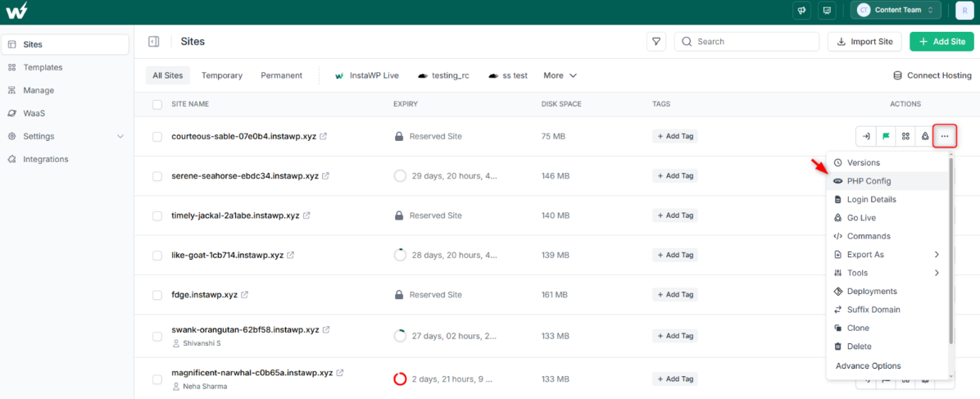Choose Delete from the actions menu
980x399 pixels.
click(x=887, y=347)
